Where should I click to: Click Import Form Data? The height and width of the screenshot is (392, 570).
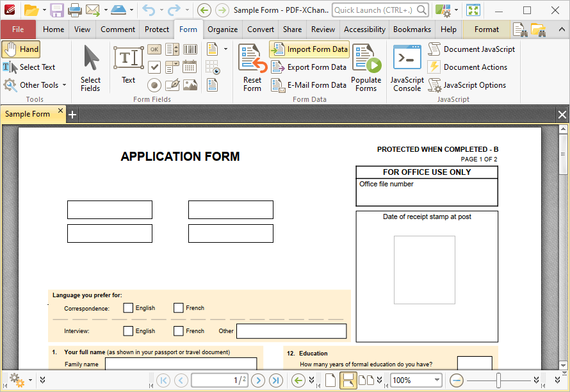(x=309, y=49)
